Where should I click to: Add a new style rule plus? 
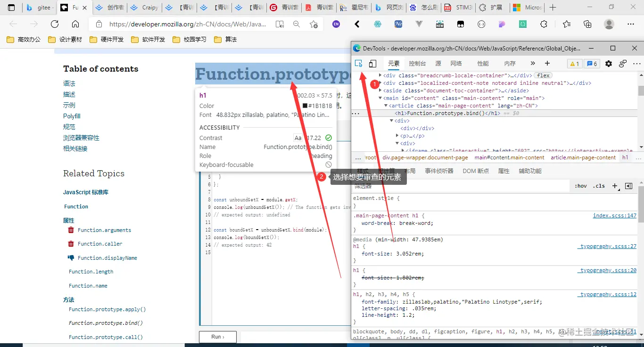click(x=615, y=186)
